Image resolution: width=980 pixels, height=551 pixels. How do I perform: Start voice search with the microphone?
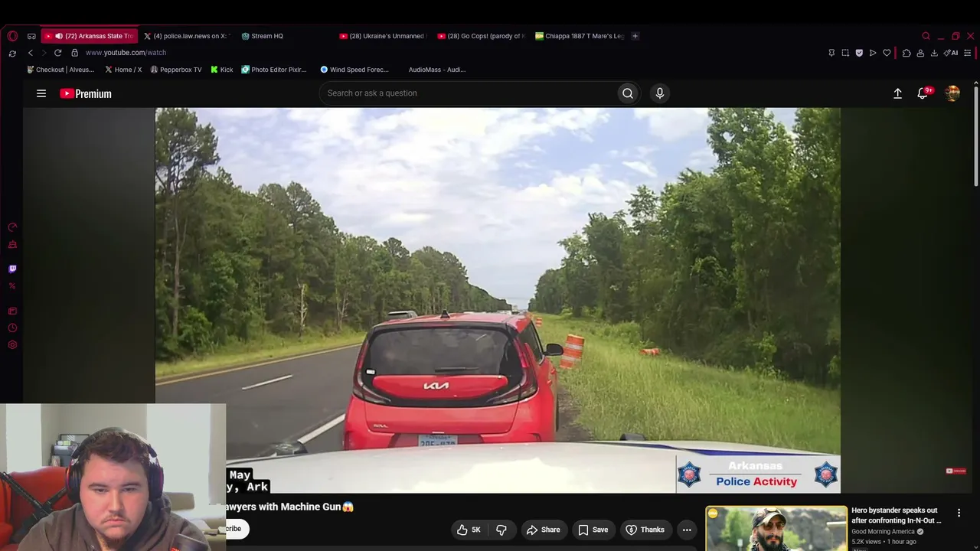coord(660,93)
